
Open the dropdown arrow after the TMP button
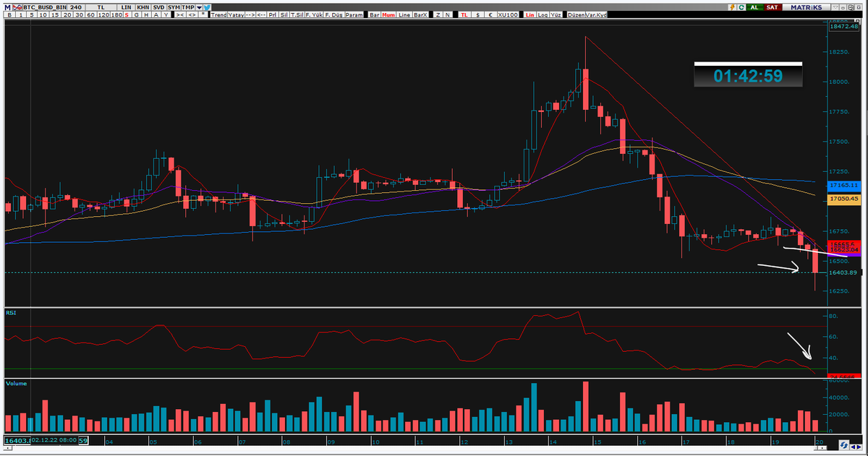(199, 7)
